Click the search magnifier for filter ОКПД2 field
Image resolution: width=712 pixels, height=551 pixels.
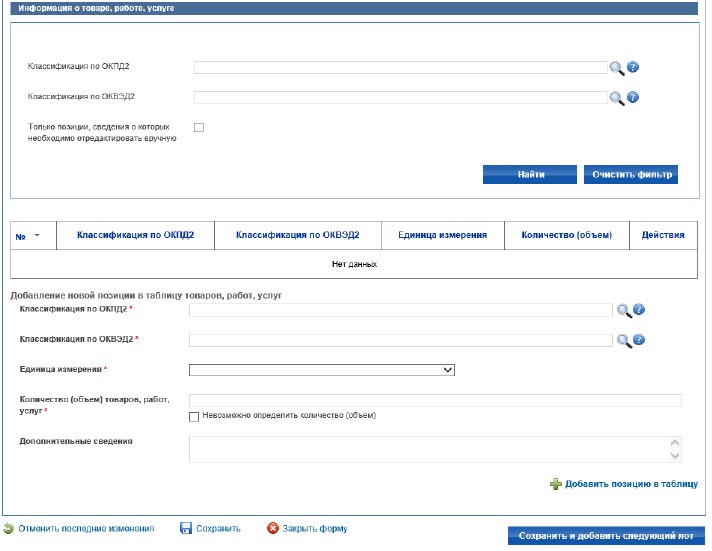click(x=616, y=68)
